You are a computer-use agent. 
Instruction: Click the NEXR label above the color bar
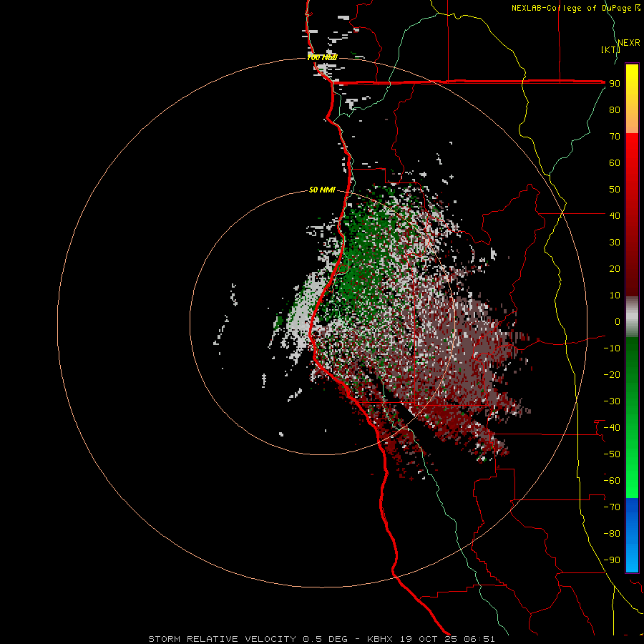pos(629,43)
